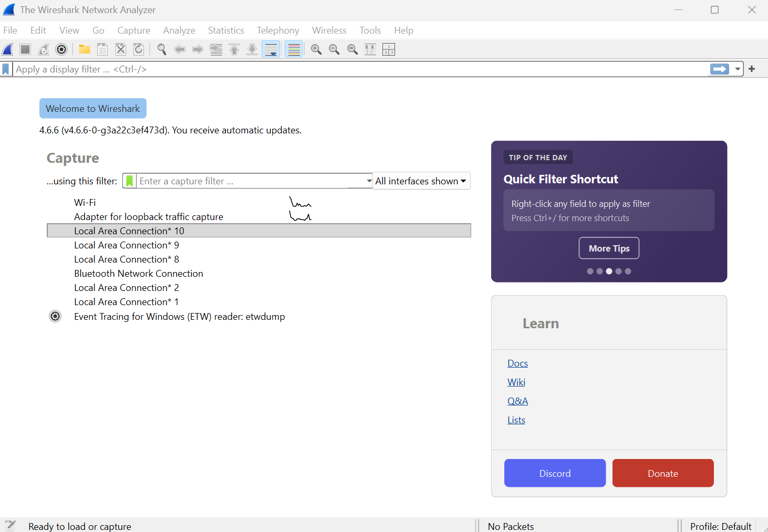Screen dimensions: 768x532
Task: Click the Welcome to Wireshark button
Action: click(93, 108)
